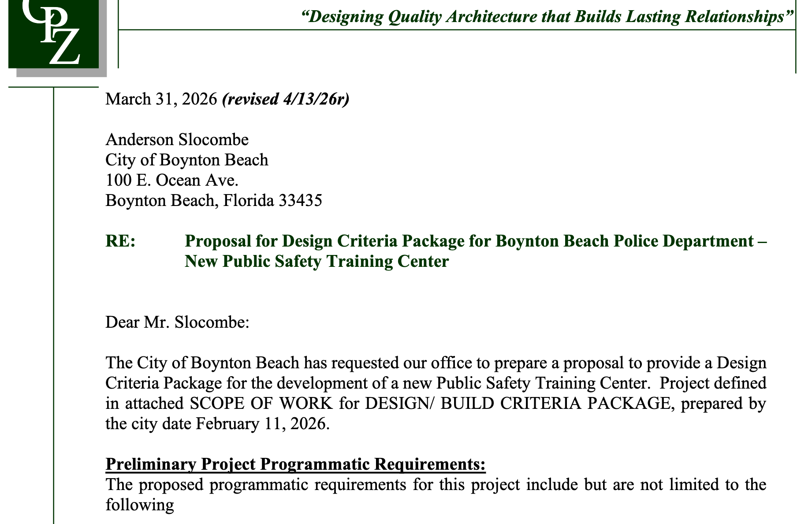Click the recipient name "Anderson Slocombe"
812x524 pixels.
[x=177, y=140]
